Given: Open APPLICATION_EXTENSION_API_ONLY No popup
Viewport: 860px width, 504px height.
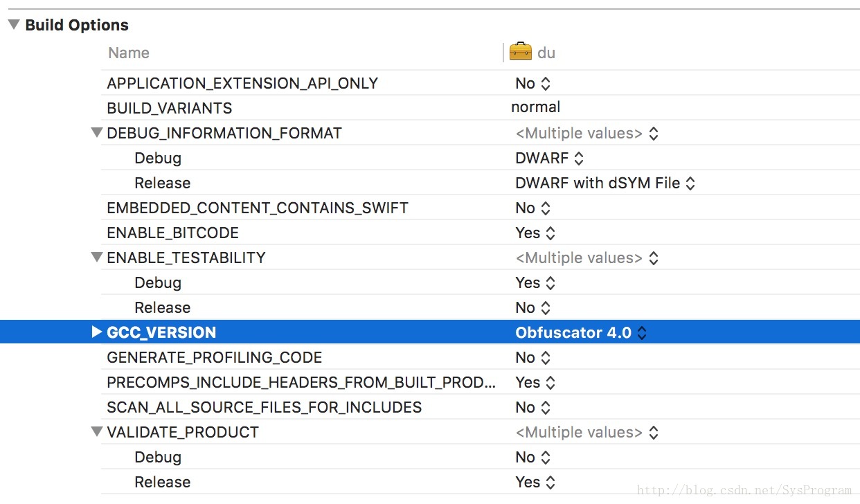Looking at the screenshot, I should [x=532, y=84].
